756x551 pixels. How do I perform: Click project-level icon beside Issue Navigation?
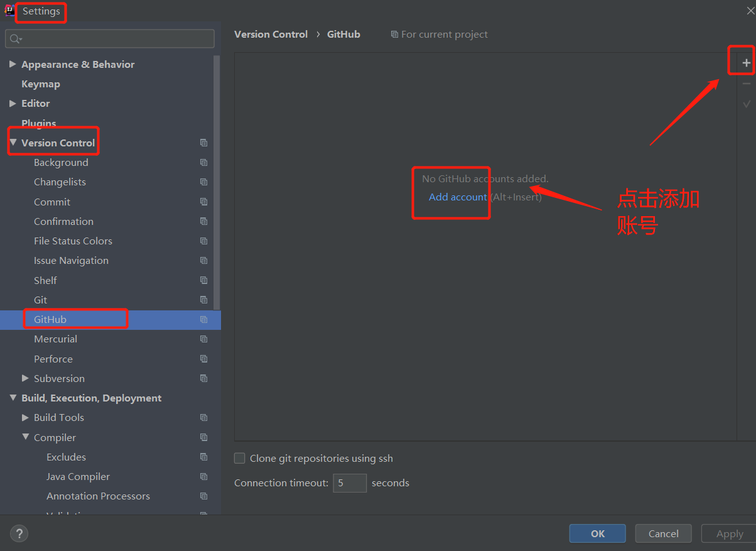203,261
